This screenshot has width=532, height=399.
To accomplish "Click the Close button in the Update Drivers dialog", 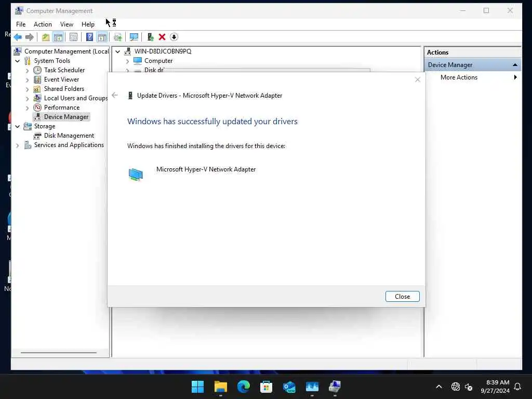I will (403, 297).
